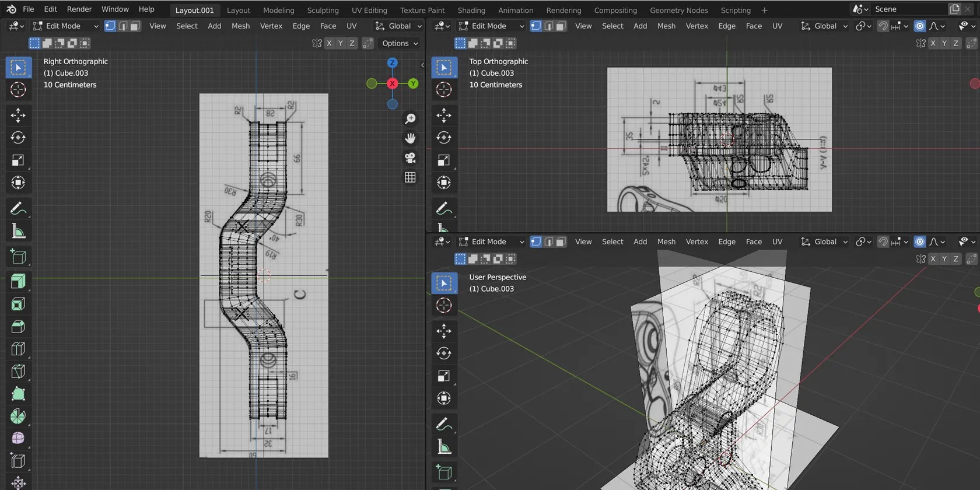Select the Measure tool in left viewport
Image resolution: width=980 pixels, height=490 pixels.
[x=18, y=232]
